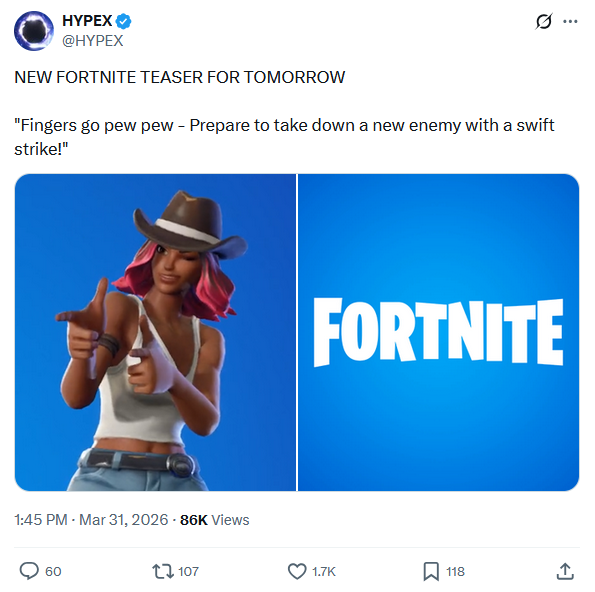Like the tweet with the heart icon

[x=297, y=572]
